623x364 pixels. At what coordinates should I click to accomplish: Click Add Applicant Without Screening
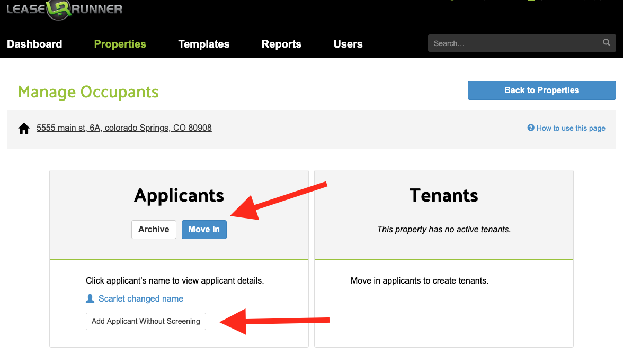[146, 321]
